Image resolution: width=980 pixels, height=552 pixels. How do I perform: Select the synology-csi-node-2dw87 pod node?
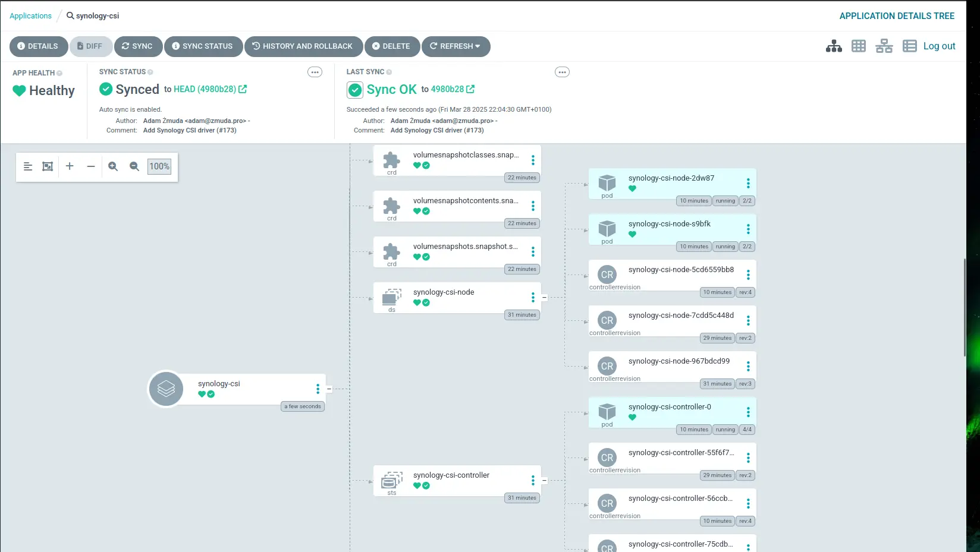[x=672, y=184]
